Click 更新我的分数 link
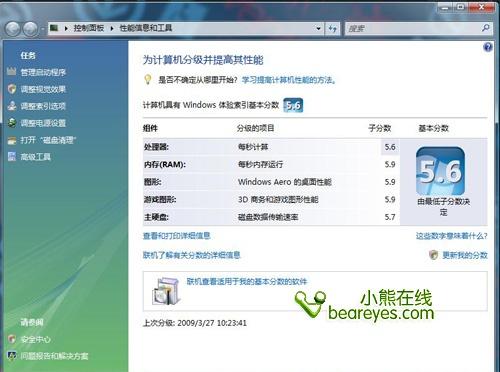Image resolution: width=500 pixels, height=372 pixels. pos(465,255)
